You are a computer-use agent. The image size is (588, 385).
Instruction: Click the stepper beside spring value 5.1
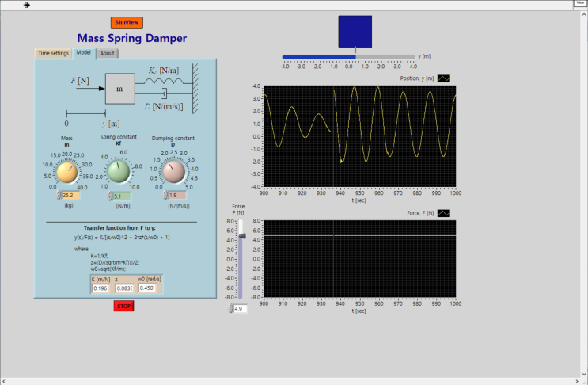click(x=110, y=196)
